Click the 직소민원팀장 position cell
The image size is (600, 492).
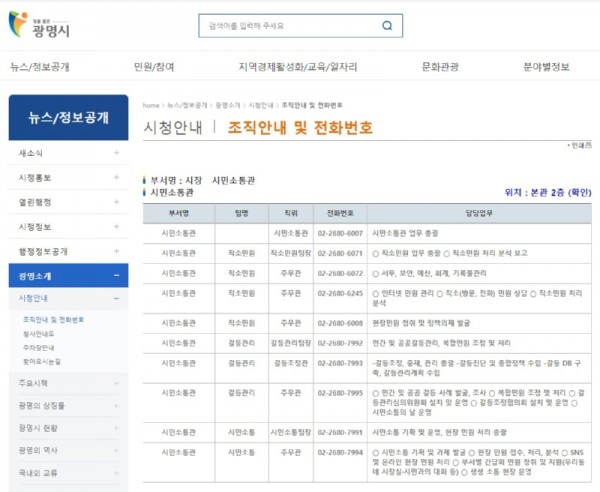291,253
